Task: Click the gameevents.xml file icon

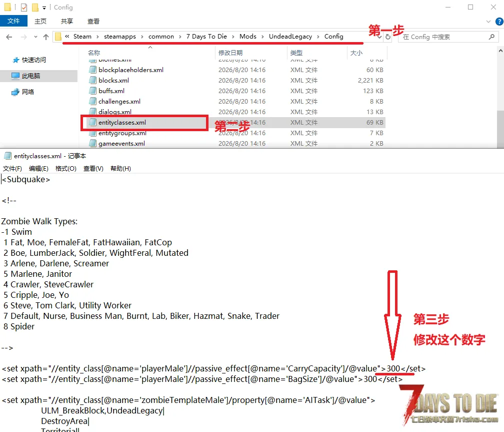Action: click(92, 143)
